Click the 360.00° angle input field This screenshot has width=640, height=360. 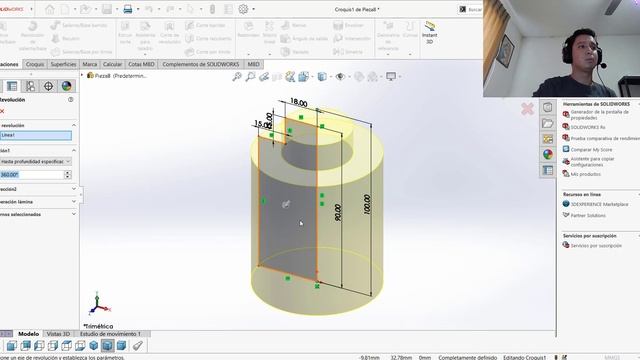[31, 175]
